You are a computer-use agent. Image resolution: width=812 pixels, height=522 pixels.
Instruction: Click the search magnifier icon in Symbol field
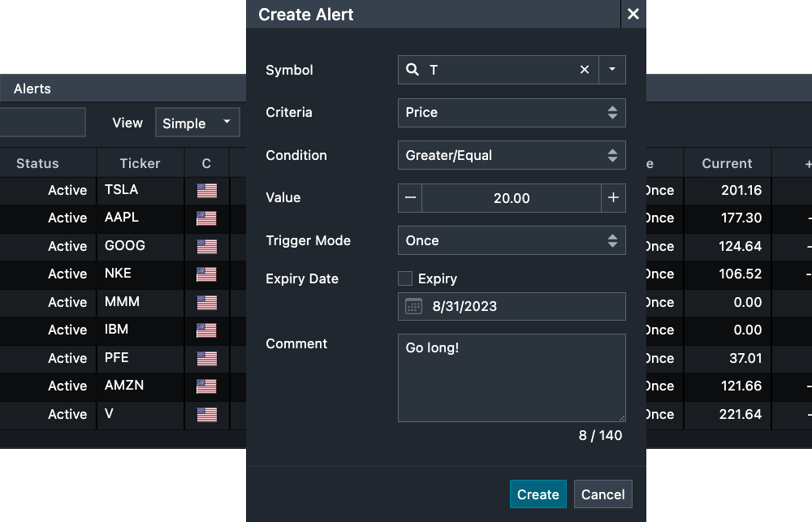pyautogui.click(x=412, y=70)
